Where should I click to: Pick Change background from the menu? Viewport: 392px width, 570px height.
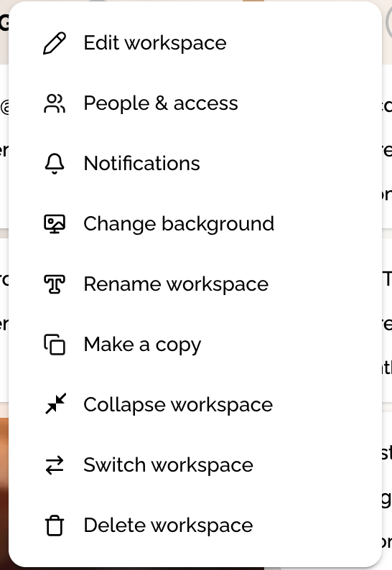pos(195,224)
